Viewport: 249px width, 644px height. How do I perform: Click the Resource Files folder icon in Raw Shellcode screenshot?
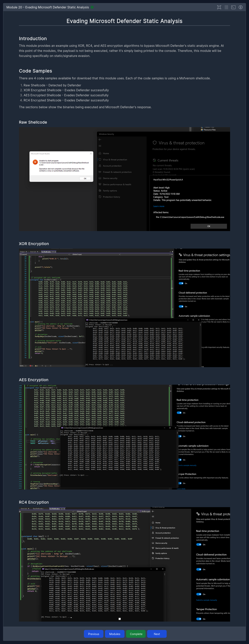202,129
